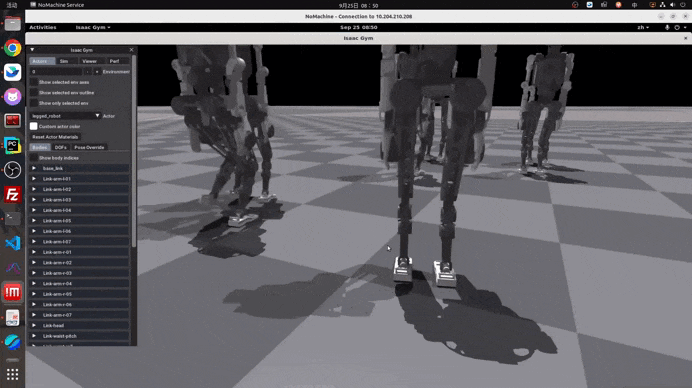Open FileZilla from the dock

point(12,194)
